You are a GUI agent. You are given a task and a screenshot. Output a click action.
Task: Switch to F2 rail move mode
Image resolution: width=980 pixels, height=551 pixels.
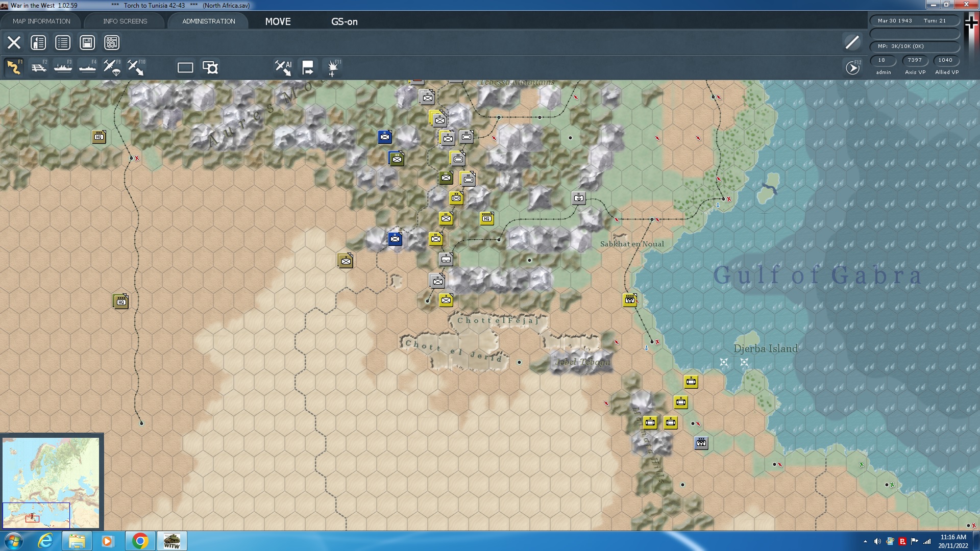(x=38, y=67)
